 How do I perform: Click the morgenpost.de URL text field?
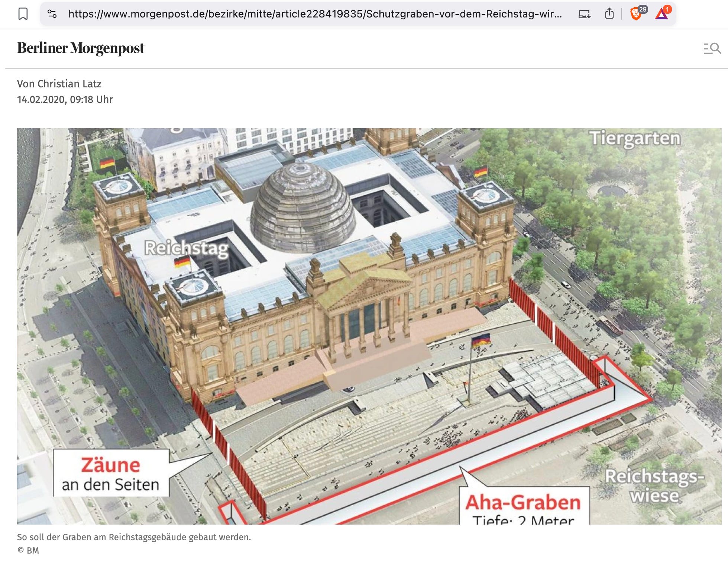pos(314,14)
